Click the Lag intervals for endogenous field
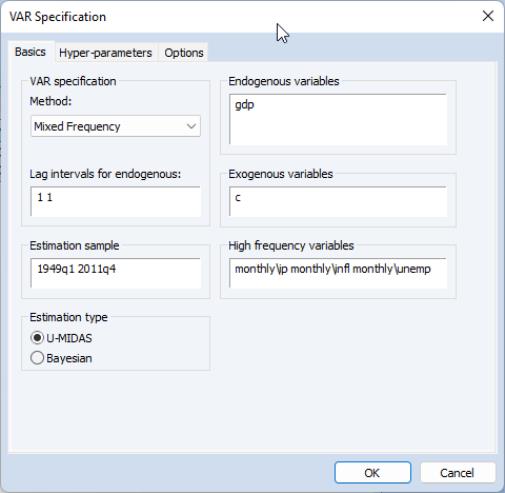The image size is (505, 493). point(115,201)
